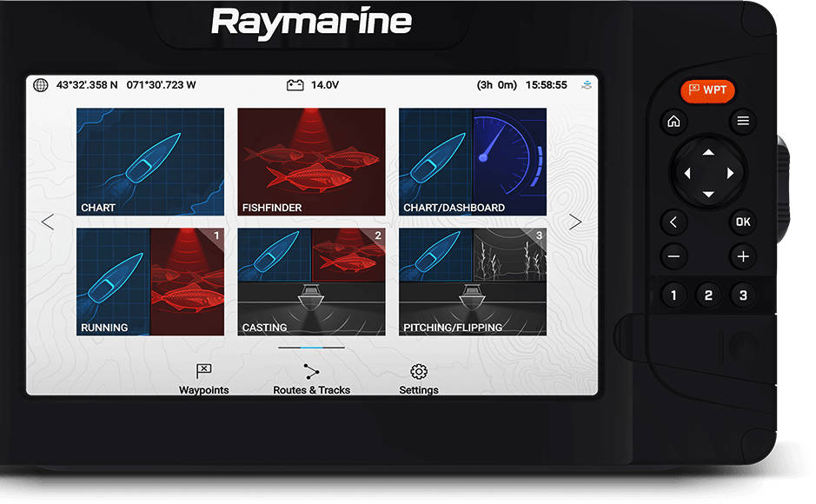The image size is (816, 504).
Task: Click the GPS coordinates 43°32'.358 N readout
Action: tap(87, 85)
